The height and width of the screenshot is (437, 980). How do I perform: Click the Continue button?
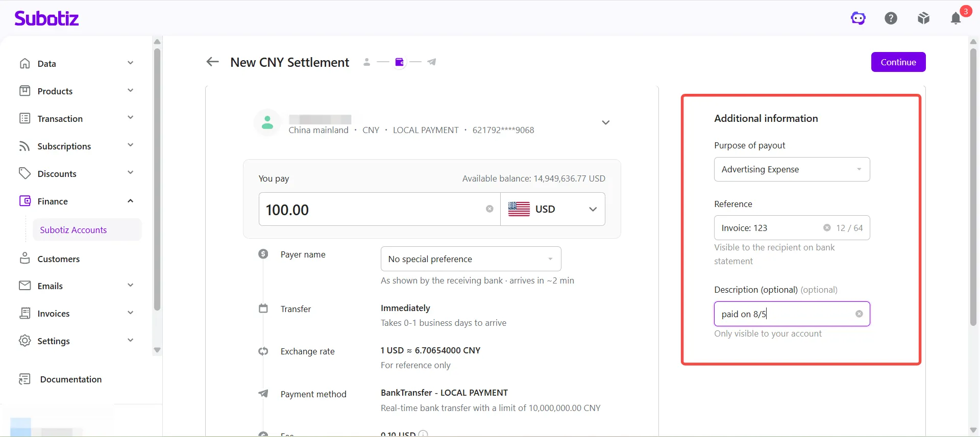pos(898,62)
